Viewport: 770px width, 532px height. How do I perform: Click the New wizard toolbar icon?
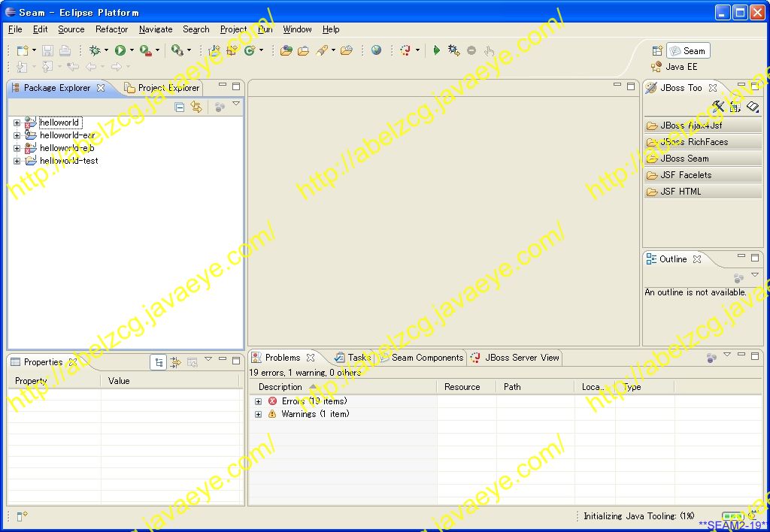pos(22,50)
